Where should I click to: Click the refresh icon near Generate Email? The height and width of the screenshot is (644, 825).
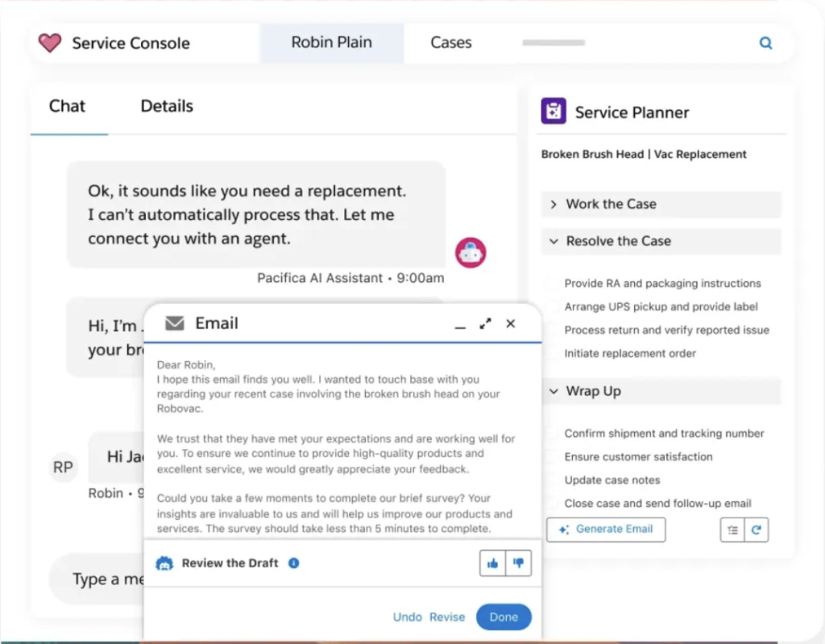[756, 530]
